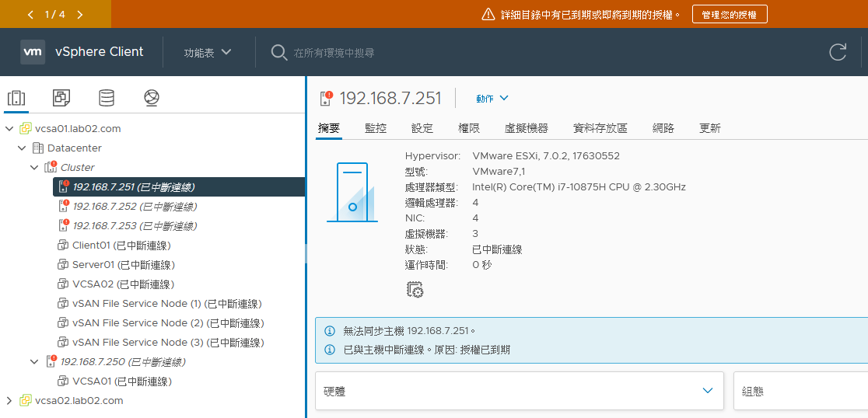Click the Datacenter icon in tree
868x418 pixels.
click(37, 148)
